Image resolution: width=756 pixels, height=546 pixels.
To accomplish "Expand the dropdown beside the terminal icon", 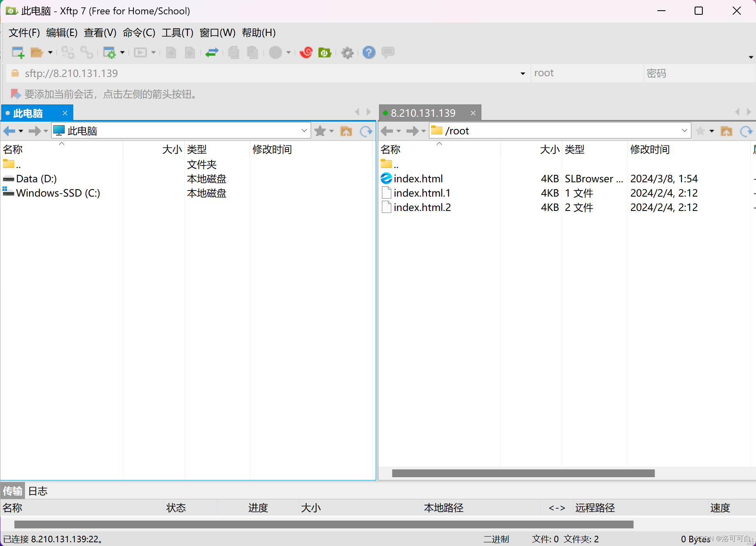I will point(153,52).
